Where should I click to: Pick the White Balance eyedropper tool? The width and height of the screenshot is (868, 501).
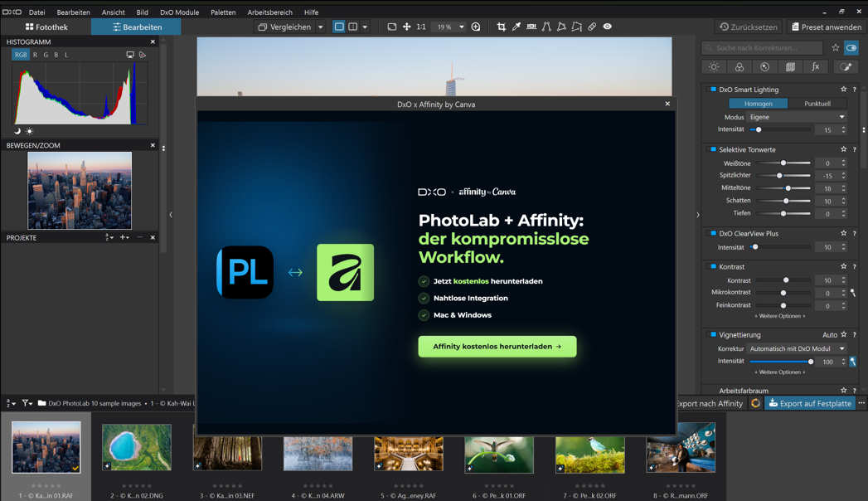[x=516, y=27]
